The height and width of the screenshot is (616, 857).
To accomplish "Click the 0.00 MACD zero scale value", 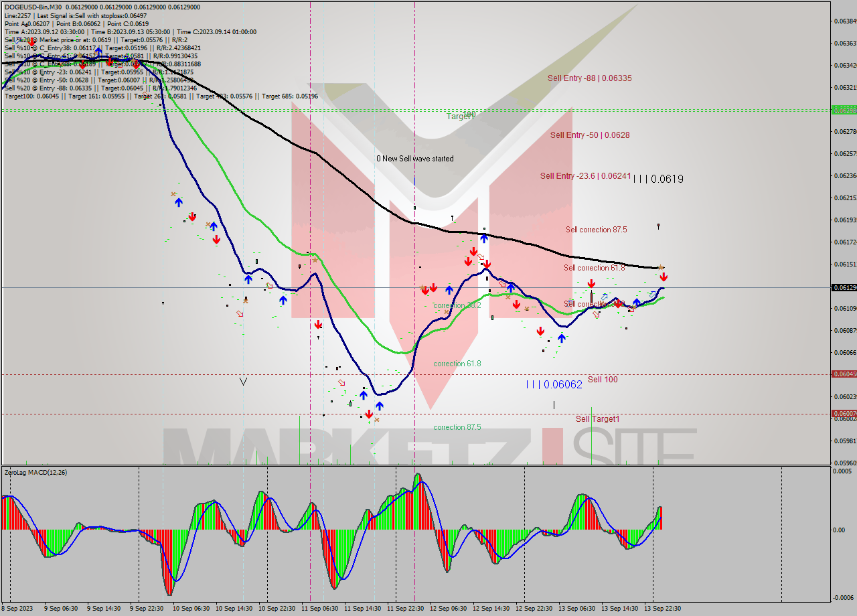I will (838, 530).
